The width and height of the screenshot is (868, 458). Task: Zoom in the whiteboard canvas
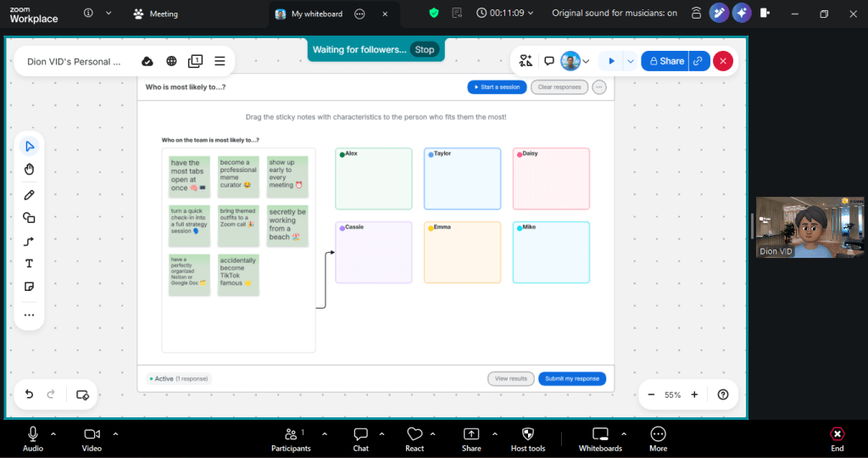point(694,394)
